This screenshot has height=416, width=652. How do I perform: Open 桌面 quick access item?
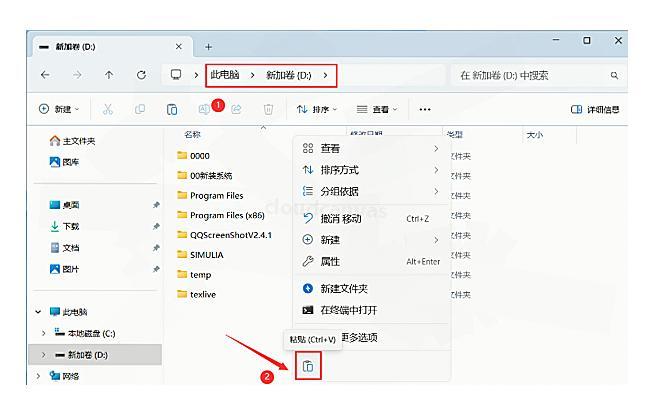64,205
